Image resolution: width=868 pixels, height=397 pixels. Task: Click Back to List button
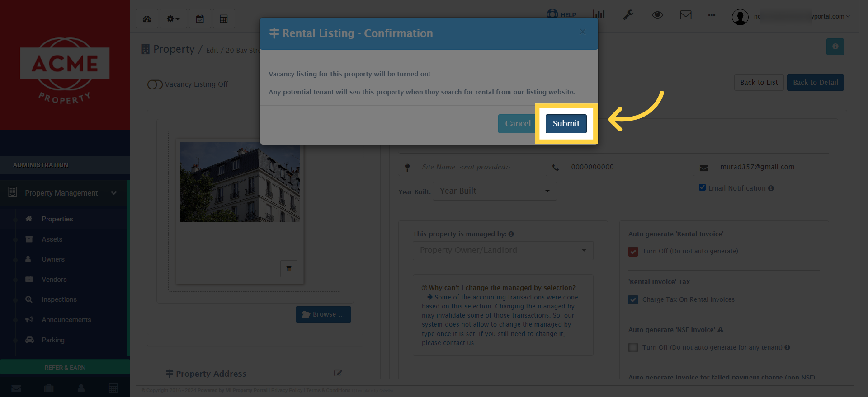tap(759, 82)
